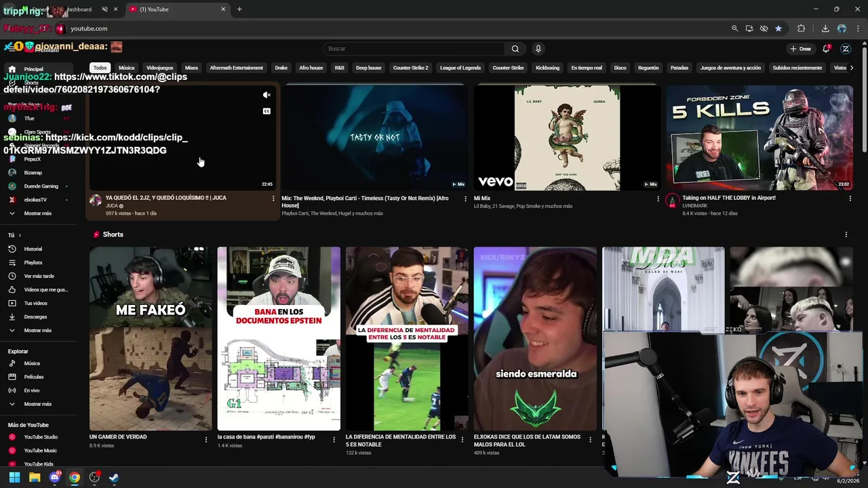Image resolution: width=868 pixels, height=488 pixels.
Task: Unmute the first browser tab
Action: point(104,9)
